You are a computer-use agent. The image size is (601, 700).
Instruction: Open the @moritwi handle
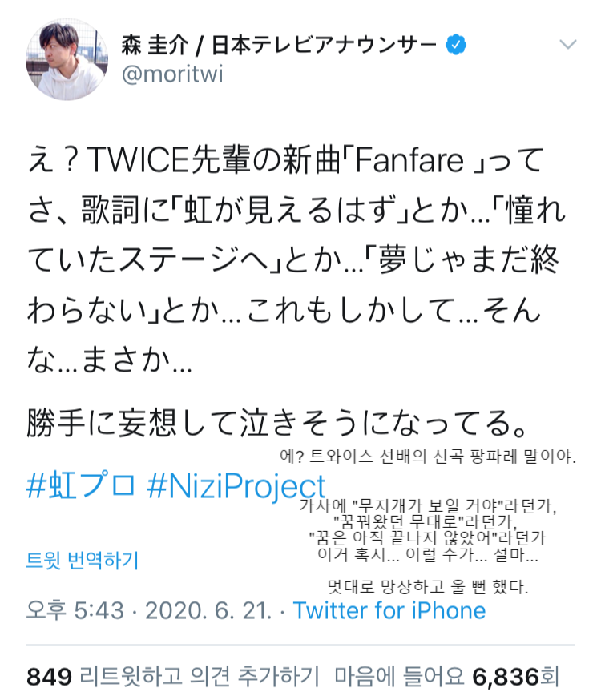click(x=172, y=74)
